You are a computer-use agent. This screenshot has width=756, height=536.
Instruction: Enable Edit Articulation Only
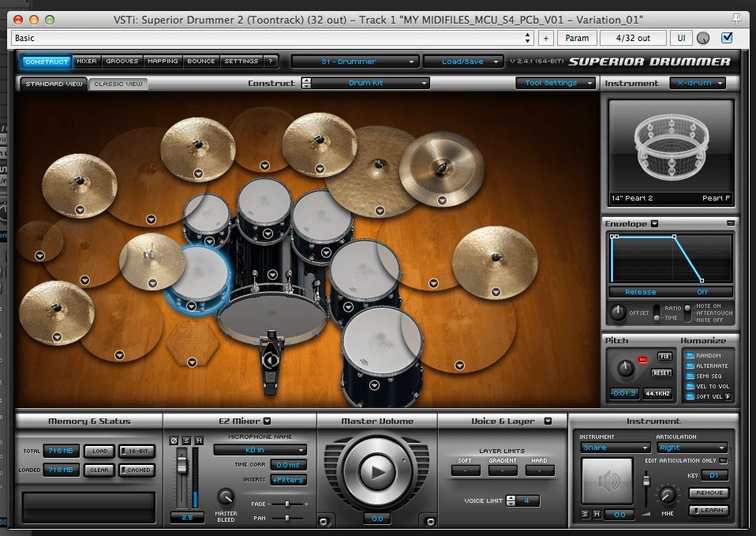pyautogui.click(x=723, y=461)
